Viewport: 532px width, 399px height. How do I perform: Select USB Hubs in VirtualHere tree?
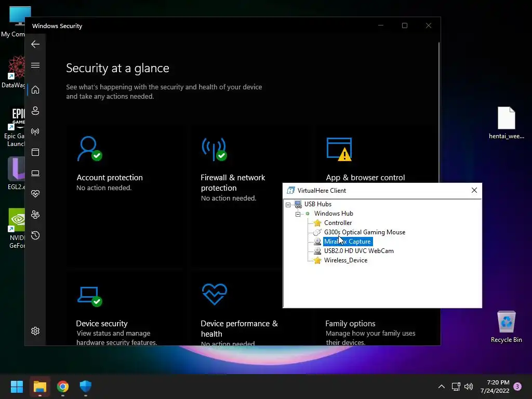pyautogui.click(x=318, y=204)
